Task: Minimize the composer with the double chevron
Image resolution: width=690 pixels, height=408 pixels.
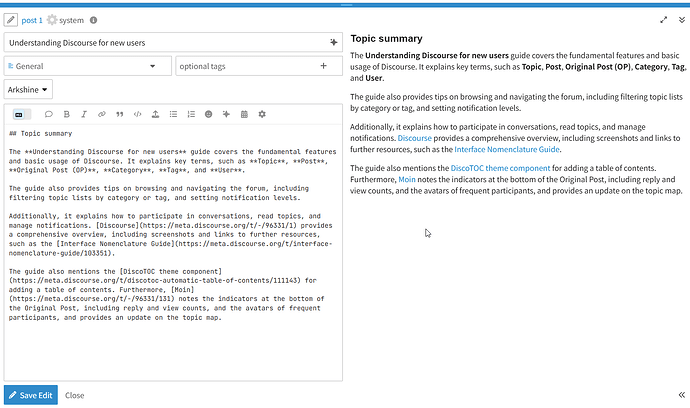Action: click(682, 20)
